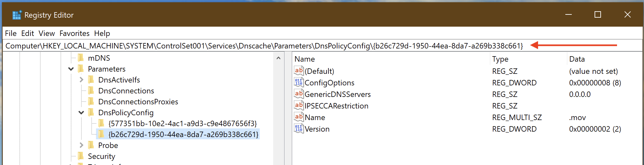644x165 pixels.
Task: Select the Version DWORD value icon
Action: pyautogui.click(x=299, y=128)
